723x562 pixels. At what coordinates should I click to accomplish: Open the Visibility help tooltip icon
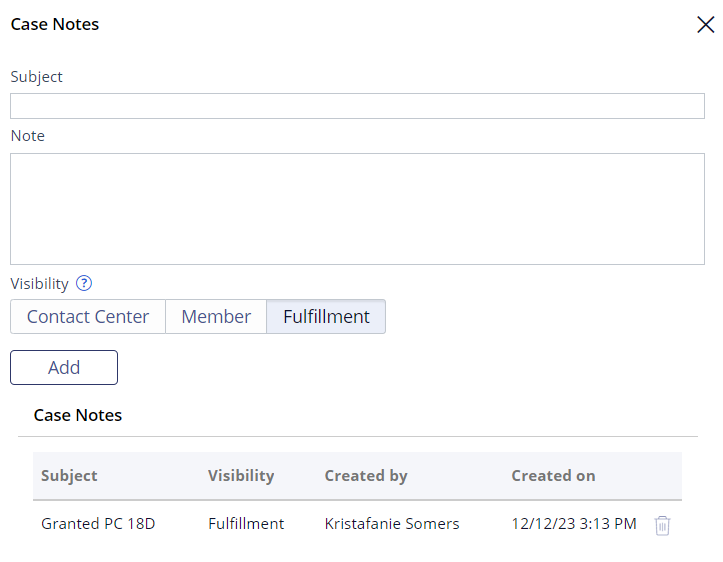tap(84, 283)
